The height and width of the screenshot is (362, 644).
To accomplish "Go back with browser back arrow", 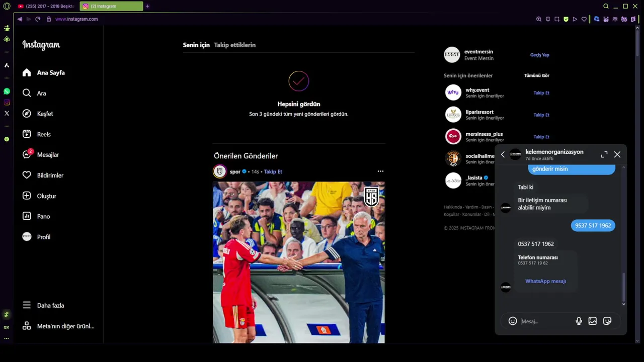I will tap(20, 19).
